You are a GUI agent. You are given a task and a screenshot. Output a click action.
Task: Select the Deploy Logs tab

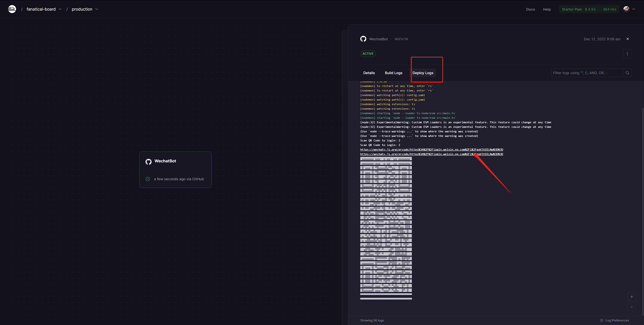pyautogui.click(x=423, y=73)
